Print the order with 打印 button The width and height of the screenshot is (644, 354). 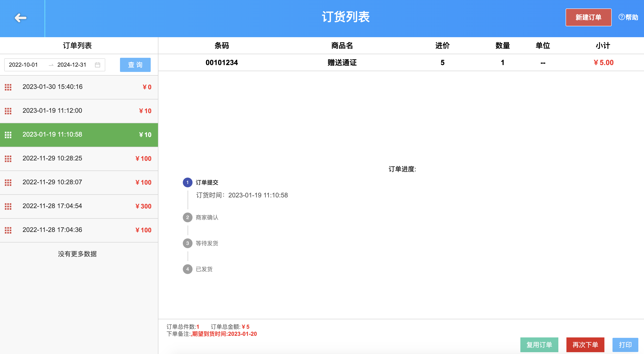coord(625,345)
